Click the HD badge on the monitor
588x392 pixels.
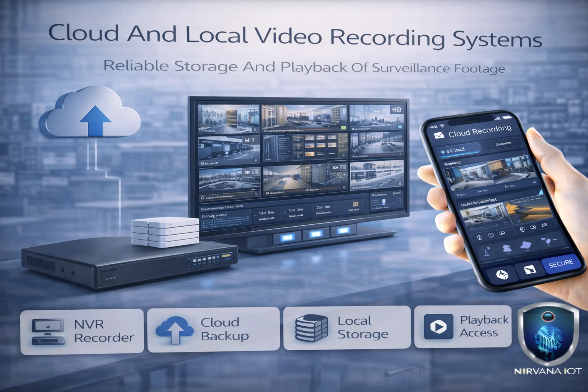(x=396, y=110)
